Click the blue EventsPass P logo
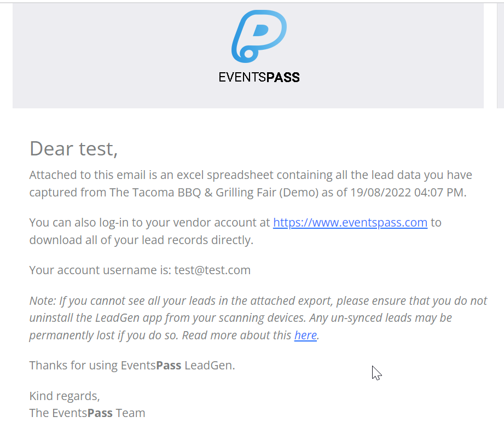The width and height of the screenshot is (504, 434). (x=259, y=36)
